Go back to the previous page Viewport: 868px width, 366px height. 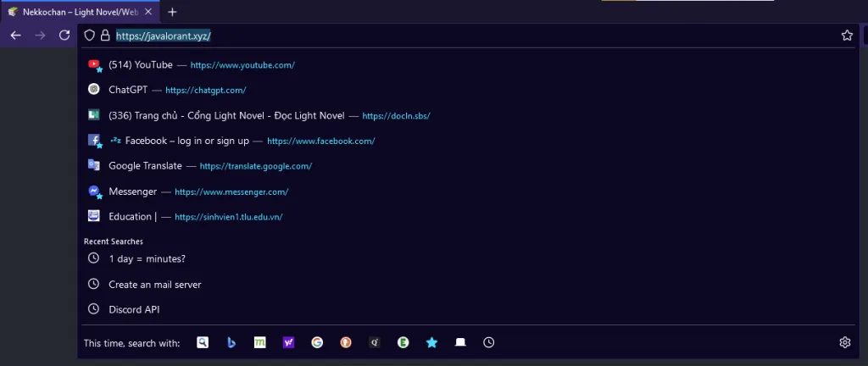coord(15,36)
